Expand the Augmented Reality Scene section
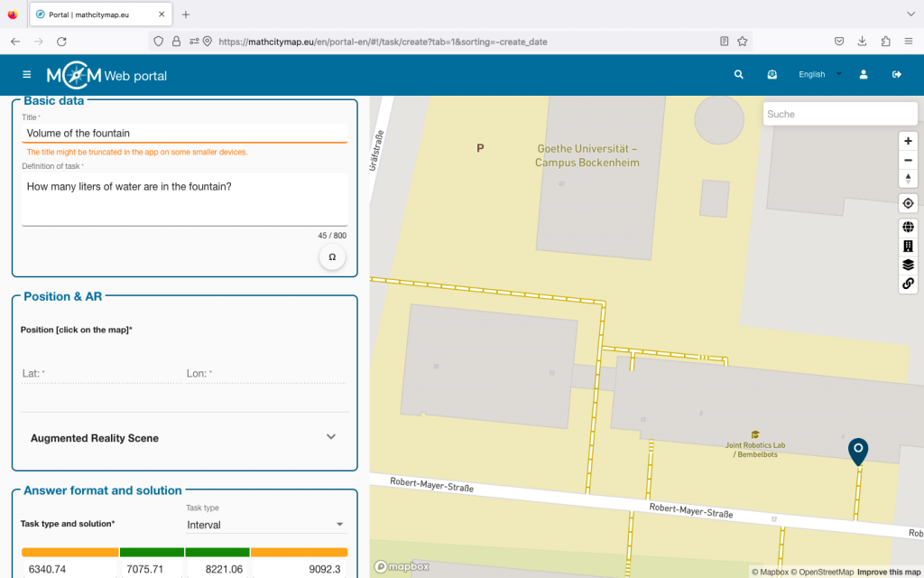 coord(330,437)
